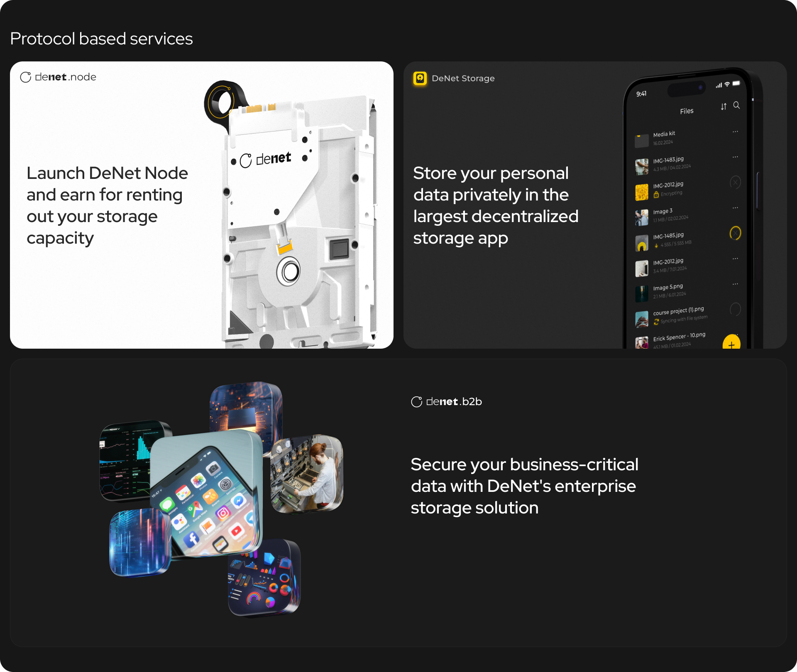Open the options menu for Media kit
The image size is (797, 672).
(736, 132)
